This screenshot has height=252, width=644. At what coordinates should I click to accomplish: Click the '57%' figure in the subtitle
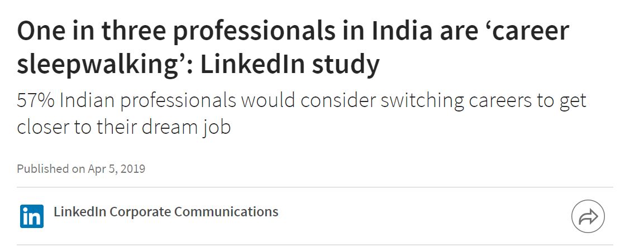pyautogui.click(x=35, y=101)
